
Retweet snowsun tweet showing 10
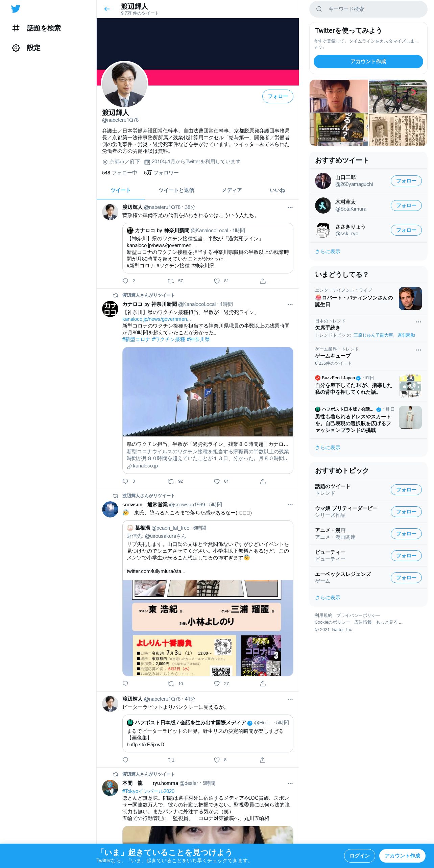tap(171, 683)
